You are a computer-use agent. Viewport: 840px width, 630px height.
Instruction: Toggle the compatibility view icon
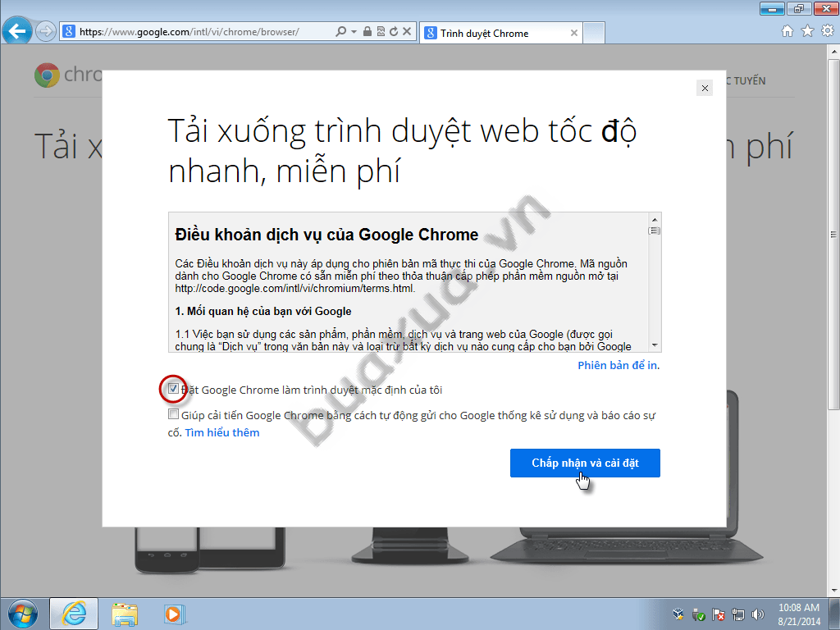pyautogui.click(x=381, y=32)
